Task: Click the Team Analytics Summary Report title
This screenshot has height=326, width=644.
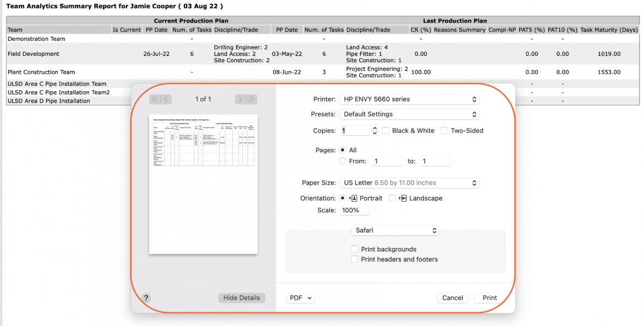Action: coord(114,7)
